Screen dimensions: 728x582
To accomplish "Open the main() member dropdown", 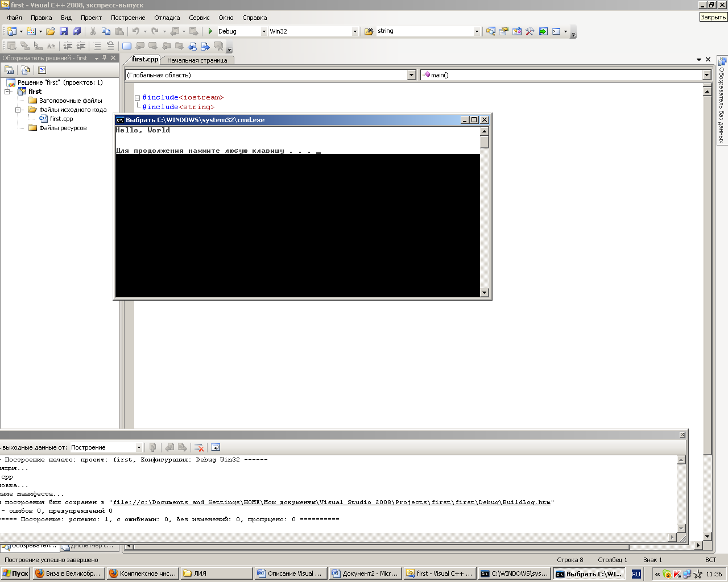I will coord(706,75).
